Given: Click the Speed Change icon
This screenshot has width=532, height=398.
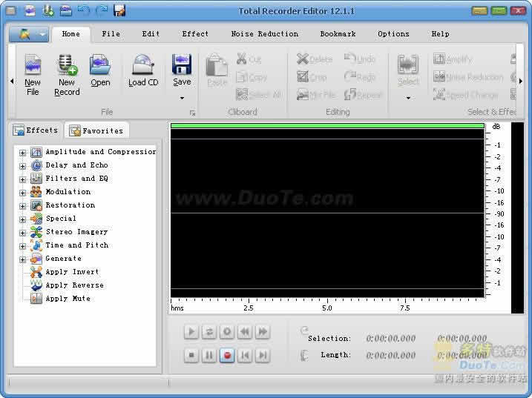Looking at the screenshot, I should coord(439,95).
